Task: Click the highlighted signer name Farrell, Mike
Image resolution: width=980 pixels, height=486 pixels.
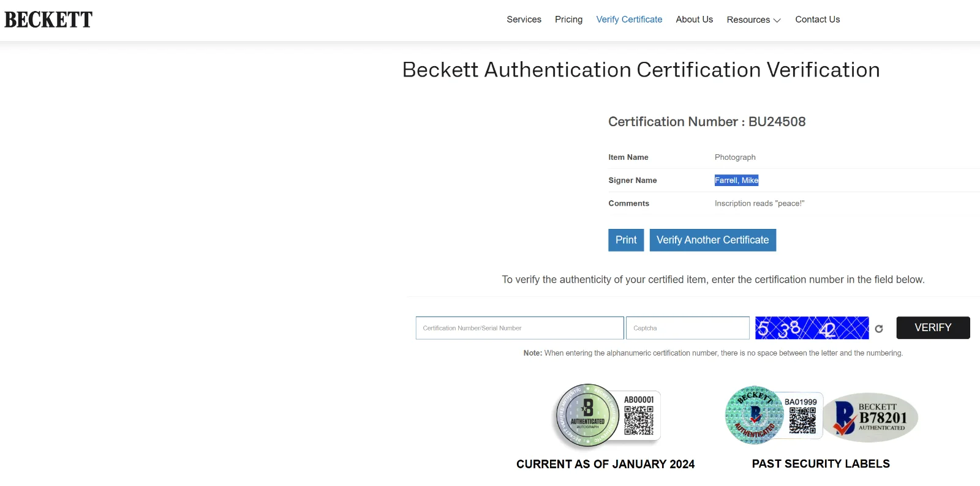Action: tap(736, 180)
